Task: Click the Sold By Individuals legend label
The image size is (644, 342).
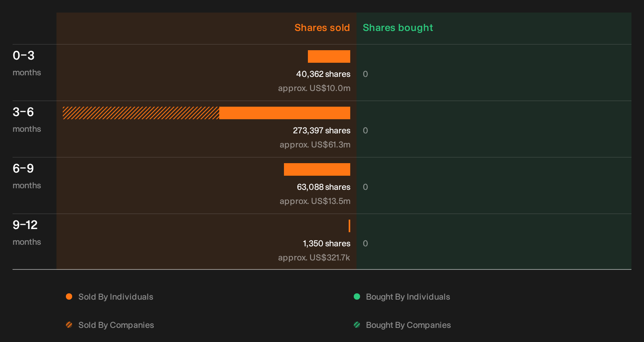Action: (116, 297)
